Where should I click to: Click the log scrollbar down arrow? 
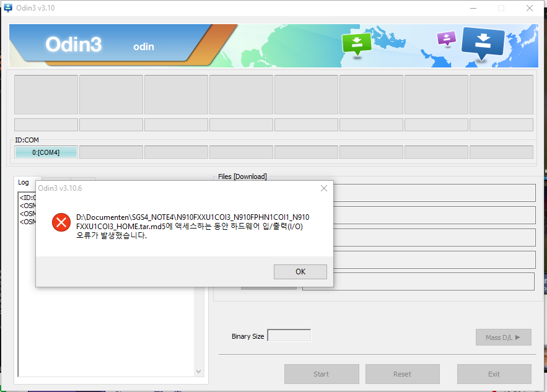click(198, 371)
